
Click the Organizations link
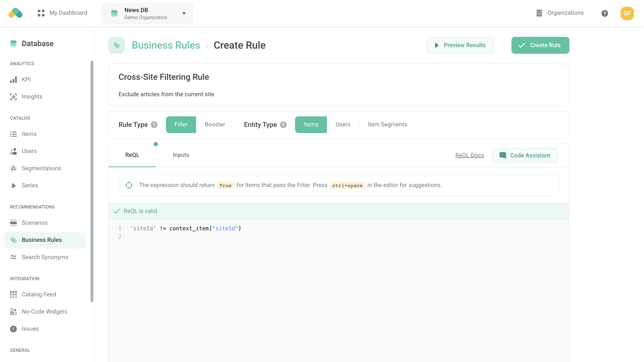click(560, 13)
